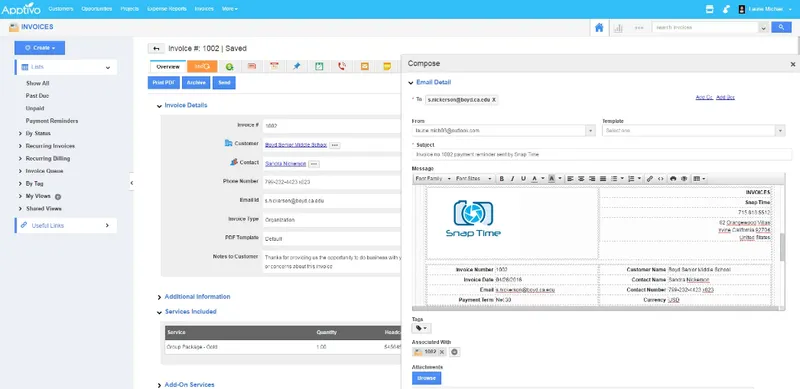
Task: Click Browse to attach a file
Action: (427, 378)
